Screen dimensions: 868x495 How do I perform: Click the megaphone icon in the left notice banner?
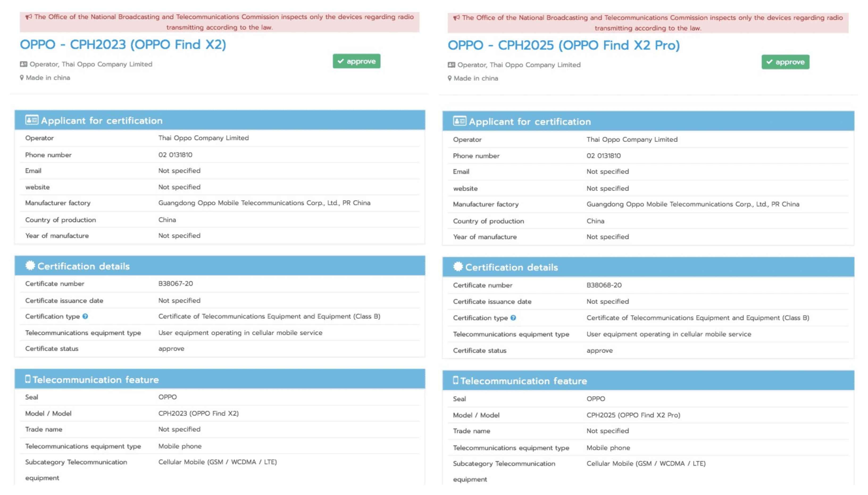click(x=28, y=17)
